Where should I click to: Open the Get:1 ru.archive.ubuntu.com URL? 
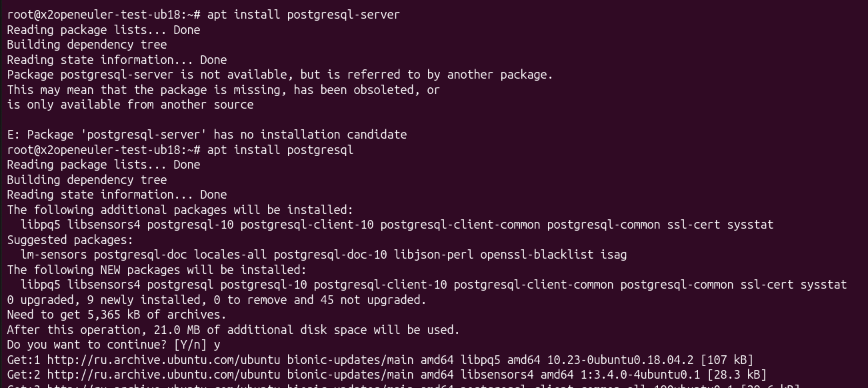[x=163, y=360]
